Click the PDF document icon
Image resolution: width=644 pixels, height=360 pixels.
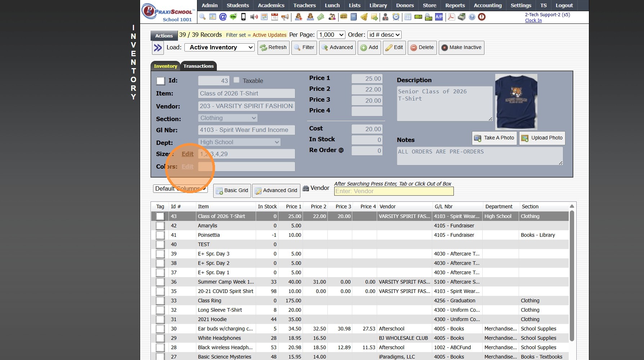(451, 17)
